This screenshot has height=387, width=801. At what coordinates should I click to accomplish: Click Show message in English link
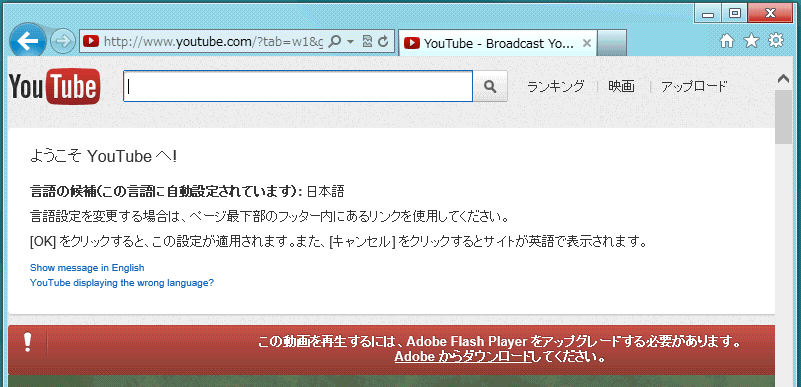[87, 268]
